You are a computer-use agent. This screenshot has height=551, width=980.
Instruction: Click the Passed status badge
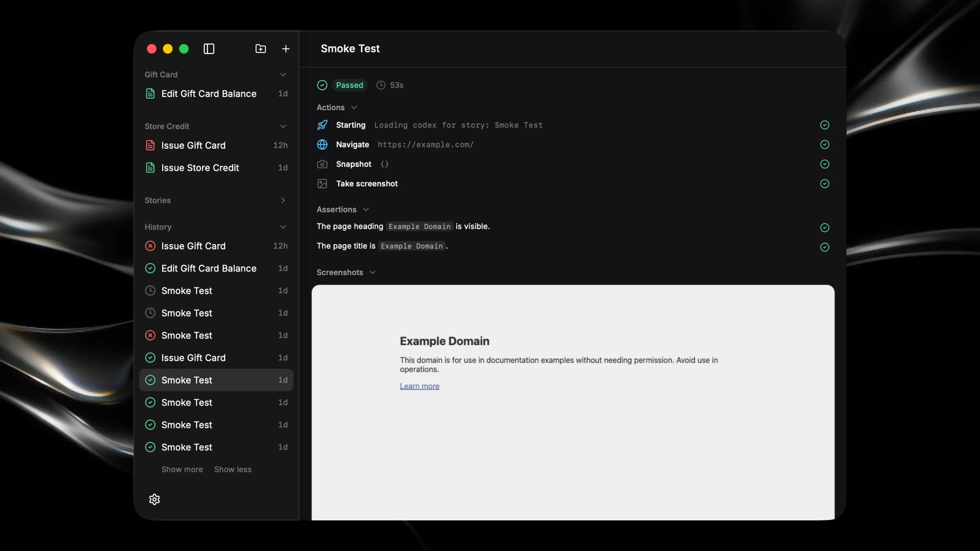tap(349, 85)
